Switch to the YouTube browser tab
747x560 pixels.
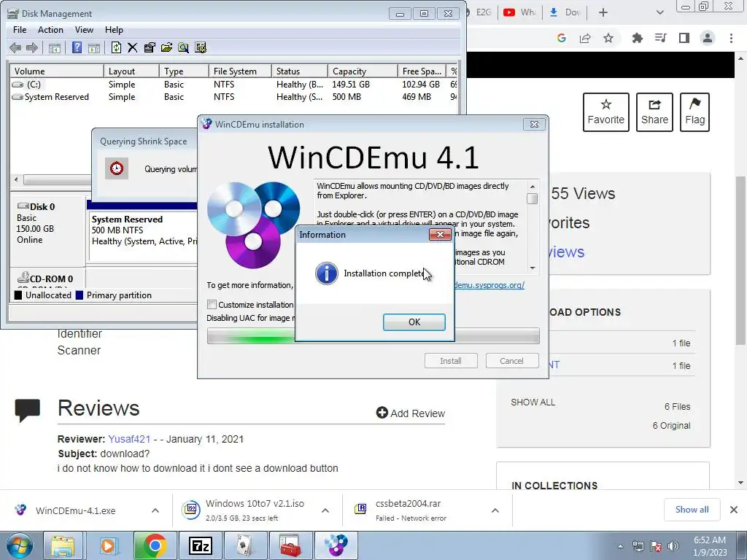519,12
